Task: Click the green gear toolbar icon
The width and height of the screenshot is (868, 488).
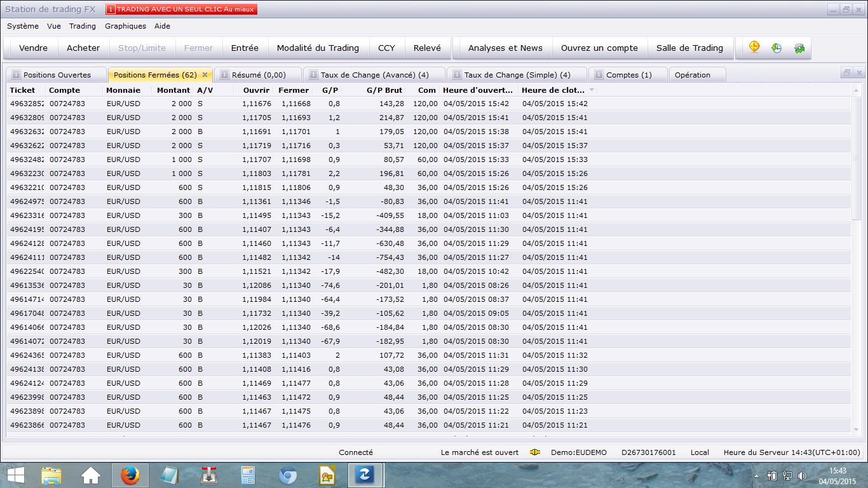Action: click(x=799, y=48)
